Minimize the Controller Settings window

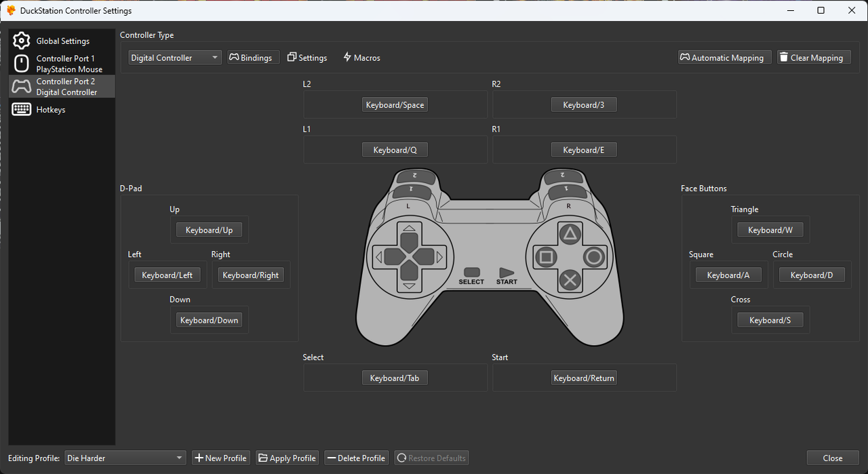click(789, 10)
